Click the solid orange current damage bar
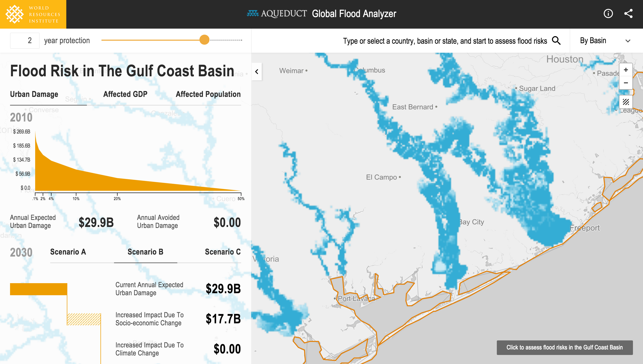The width and height of the screenshot is (643, 364). tap(39, 289)
